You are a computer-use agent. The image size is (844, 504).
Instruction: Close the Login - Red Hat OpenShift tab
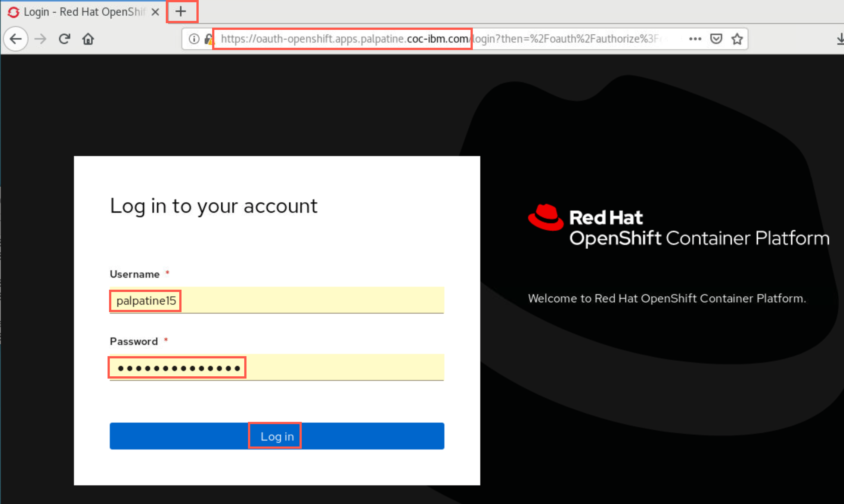pos(155,12)
